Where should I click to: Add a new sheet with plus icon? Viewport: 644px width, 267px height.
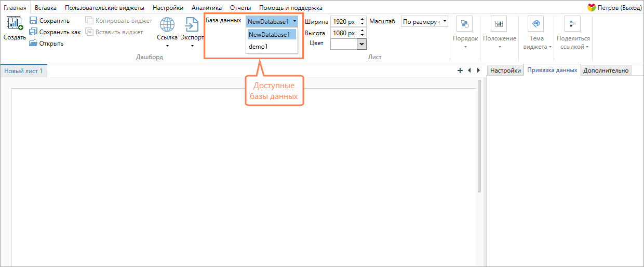460,71
